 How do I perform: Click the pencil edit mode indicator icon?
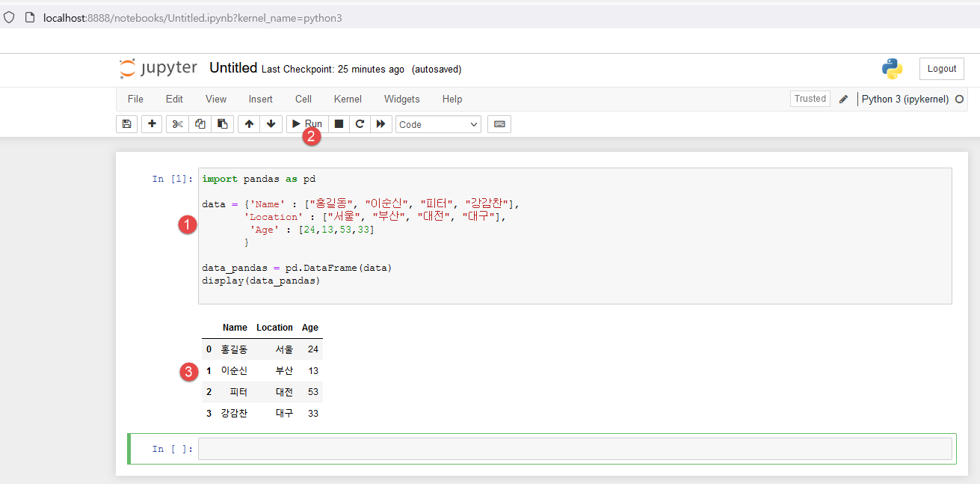[x=844, y=99]
